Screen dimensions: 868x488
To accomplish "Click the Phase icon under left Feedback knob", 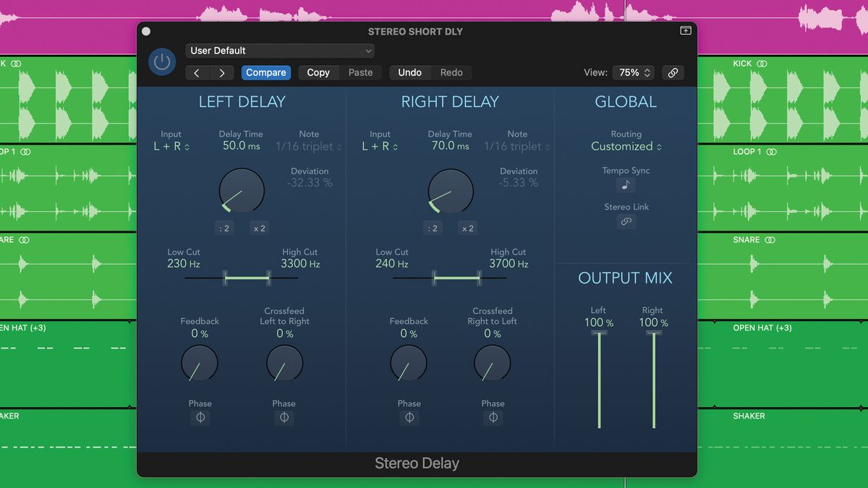I will (200, 417).
